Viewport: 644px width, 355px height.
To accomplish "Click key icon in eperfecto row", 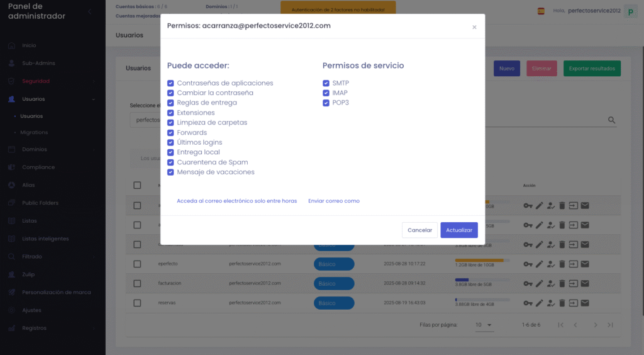I will [528, 264].
